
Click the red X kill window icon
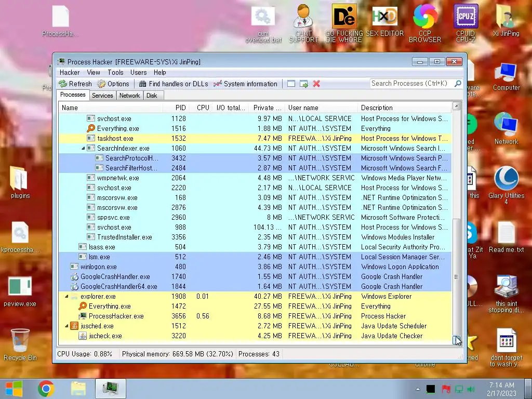pyautogui.click(x=316, y=84)
